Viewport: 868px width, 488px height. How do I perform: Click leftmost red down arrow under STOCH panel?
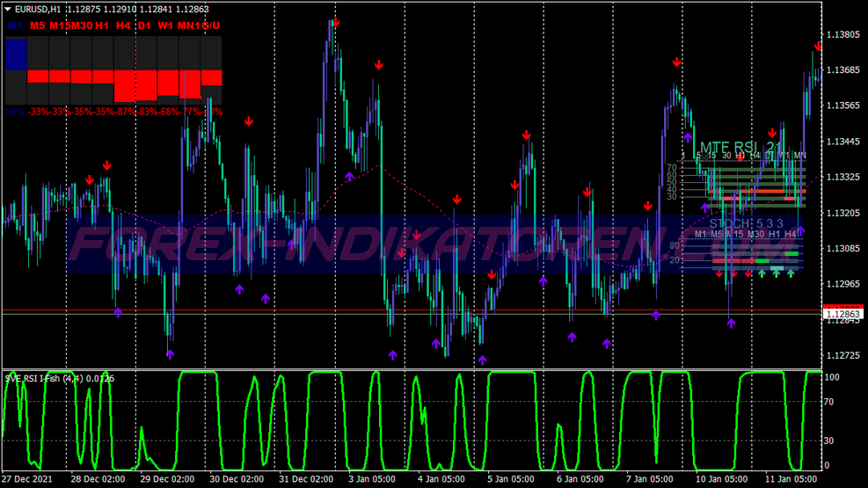[719, 273]
